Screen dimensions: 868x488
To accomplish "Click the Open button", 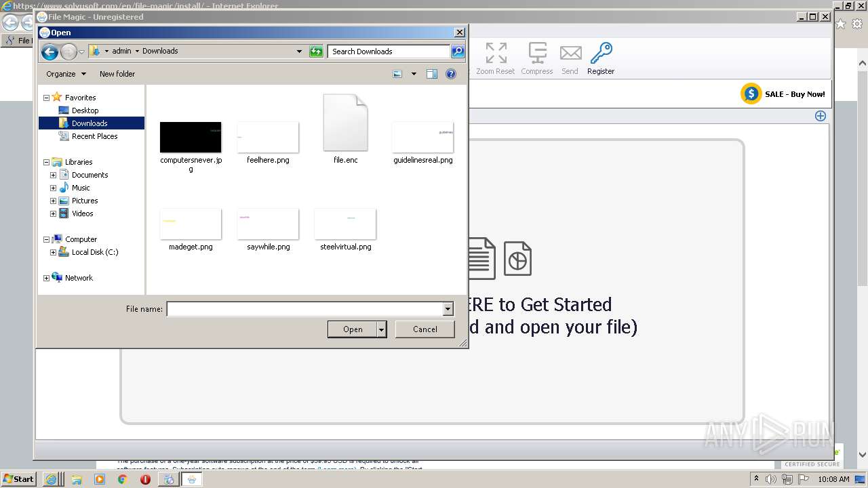I will 352,329.
